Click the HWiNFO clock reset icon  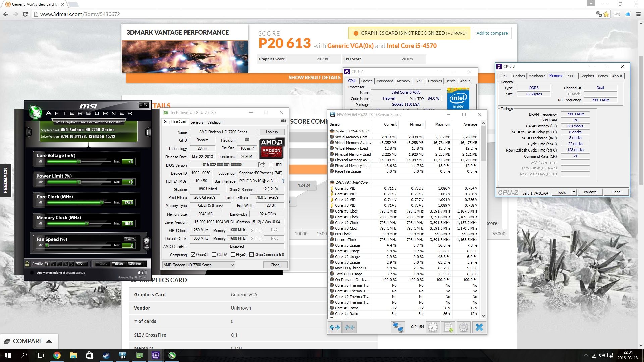tap(433, 327)
